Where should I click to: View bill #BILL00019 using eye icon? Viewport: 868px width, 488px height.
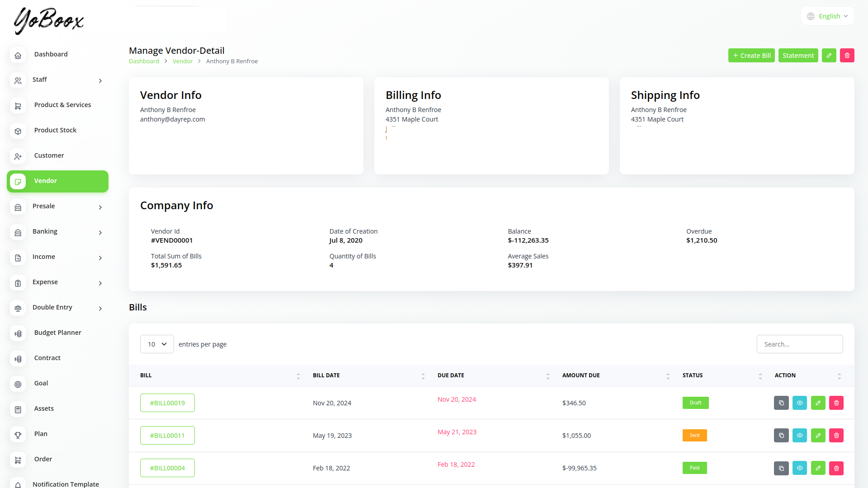tap(799, 403)
